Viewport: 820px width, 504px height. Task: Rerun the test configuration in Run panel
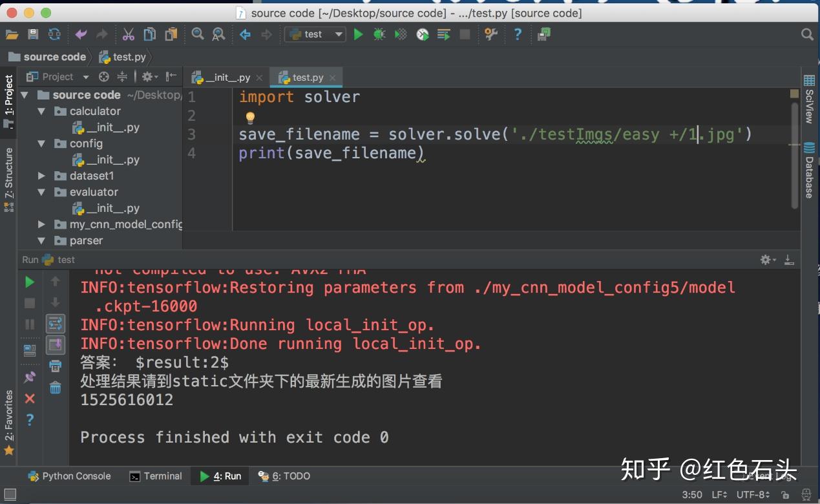pyautogui.click(x=29, y=282)
